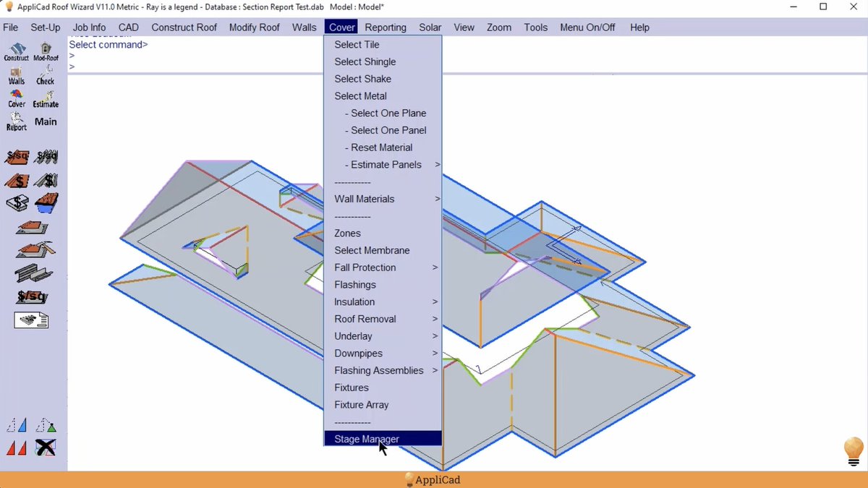
Task: Open the Tools menu
Action: (x=536, y=27)
